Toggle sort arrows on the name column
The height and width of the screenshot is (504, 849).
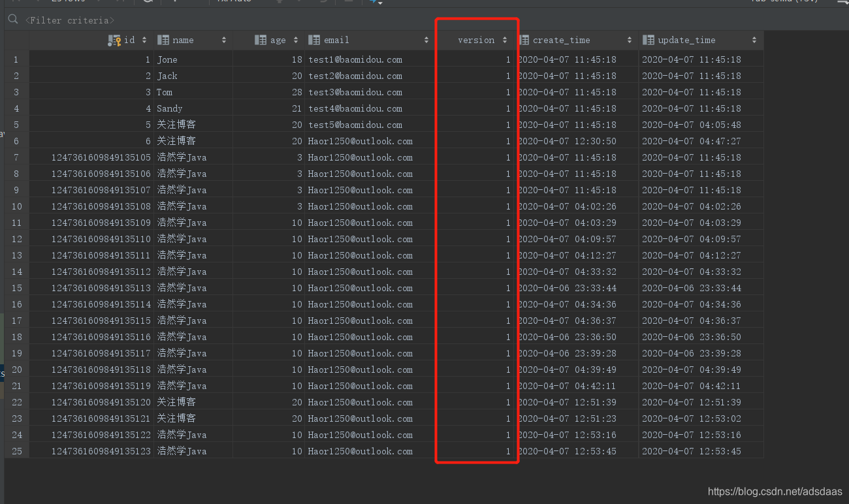point(224,40)
